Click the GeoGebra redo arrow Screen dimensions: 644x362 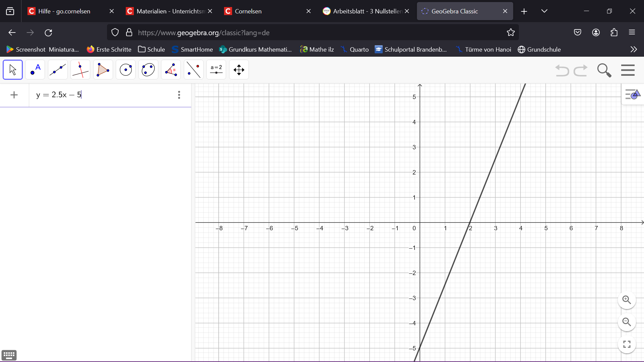(581, 70)
